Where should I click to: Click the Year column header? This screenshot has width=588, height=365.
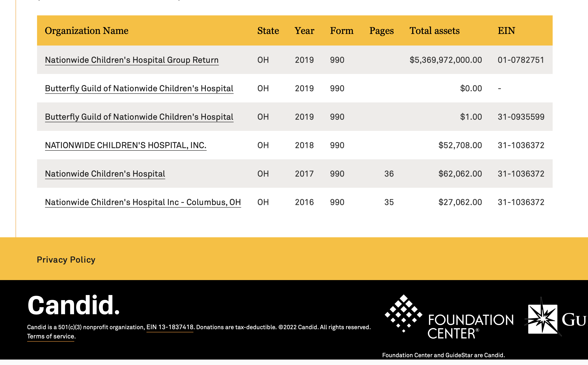(x=304, y=31)
